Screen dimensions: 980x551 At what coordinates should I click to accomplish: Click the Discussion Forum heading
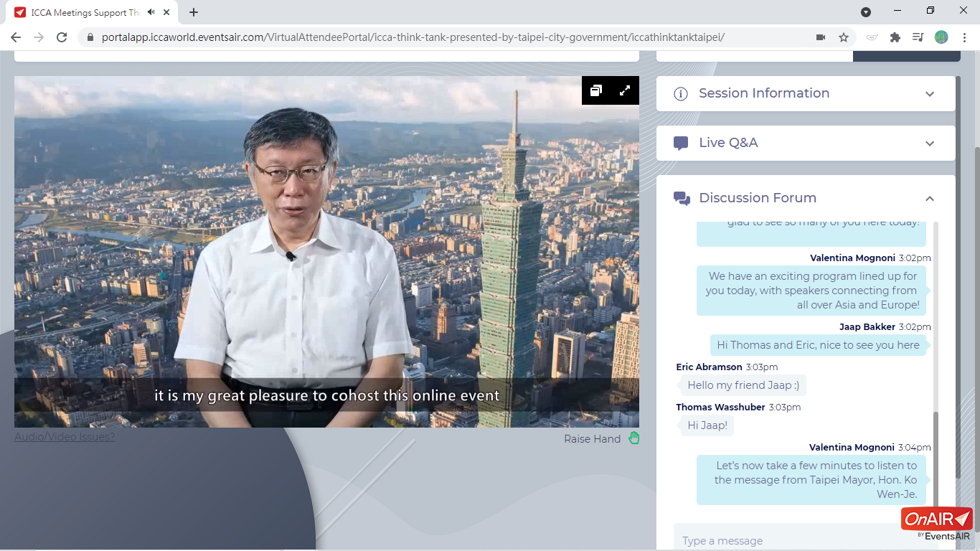tap(758, 198)
